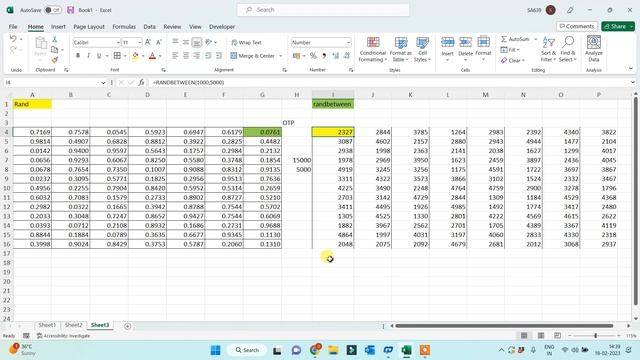Click the Font Color icon

pyautogui.click(x=153, y=56)
